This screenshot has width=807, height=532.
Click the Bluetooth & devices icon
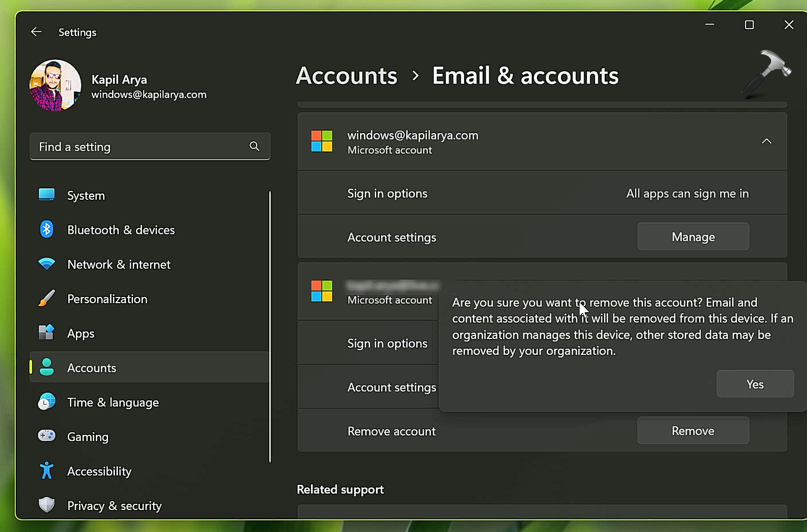tap(47, 229)
